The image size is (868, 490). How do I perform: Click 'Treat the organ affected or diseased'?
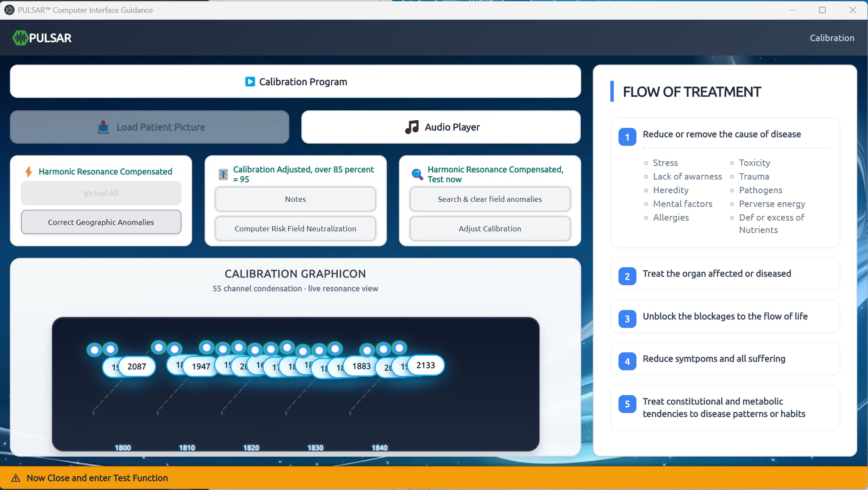pos(716,274)
